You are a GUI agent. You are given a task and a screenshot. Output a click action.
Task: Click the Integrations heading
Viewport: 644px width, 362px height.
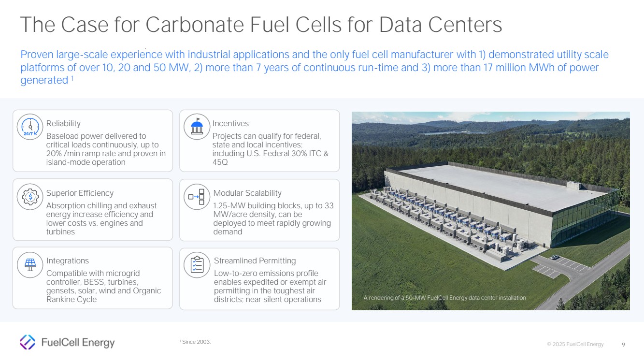[x=68, y=261]
